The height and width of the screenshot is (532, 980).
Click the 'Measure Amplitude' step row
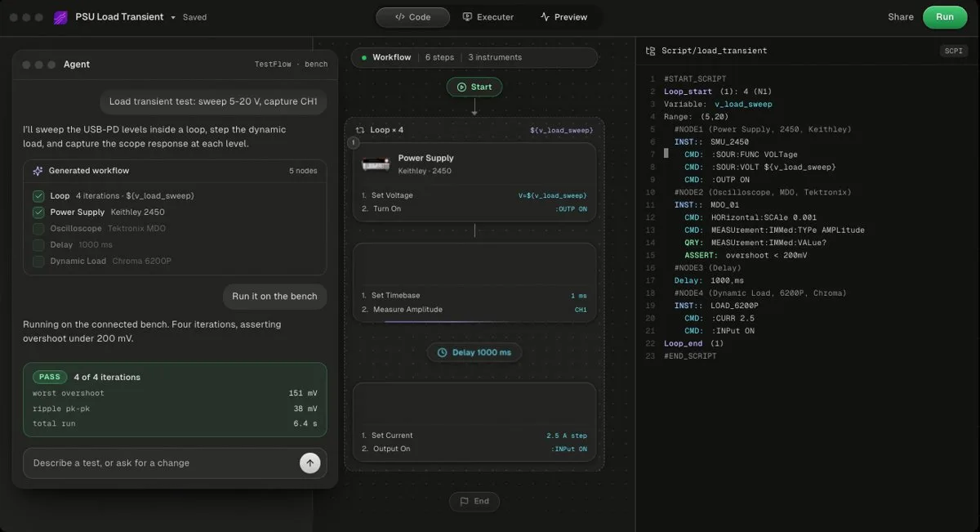point(474,310)
